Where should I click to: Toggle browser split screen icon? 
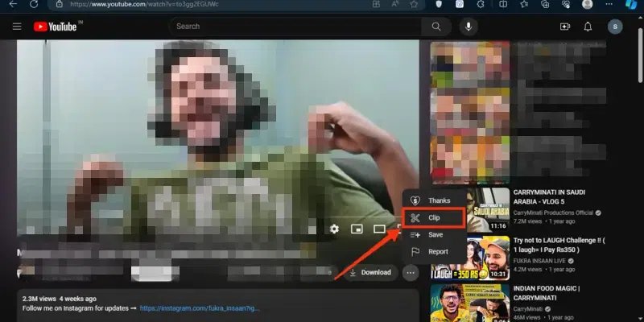pos(503,4)
